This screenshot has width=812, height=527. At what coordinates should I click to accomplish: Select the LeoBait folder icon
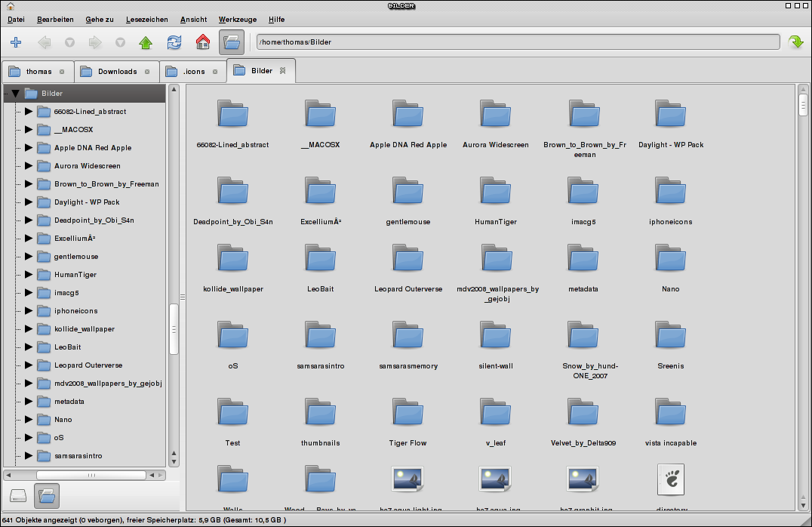320,258
